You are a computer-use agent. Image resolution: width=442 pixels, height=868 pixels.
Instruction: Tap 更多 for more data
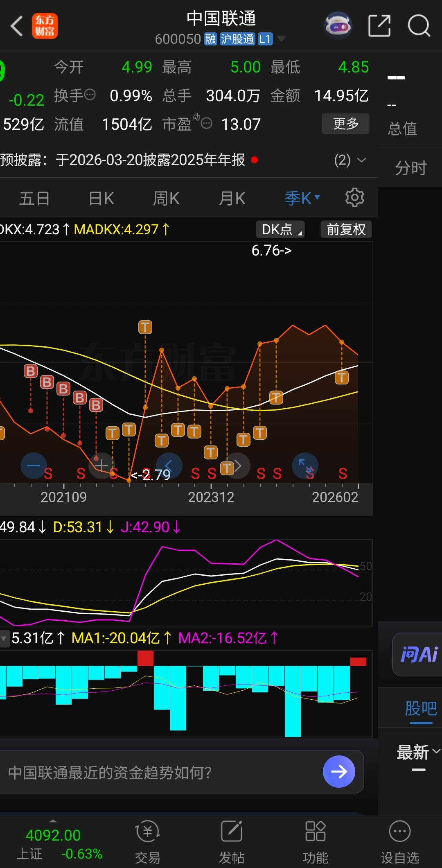point(346,123)
